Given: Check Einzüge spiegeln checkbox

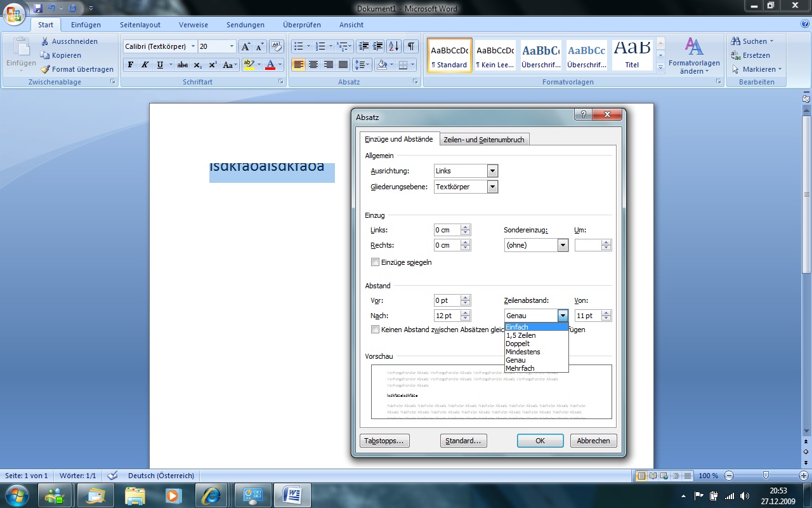Looking at the screenshot, I should (375, 262).
